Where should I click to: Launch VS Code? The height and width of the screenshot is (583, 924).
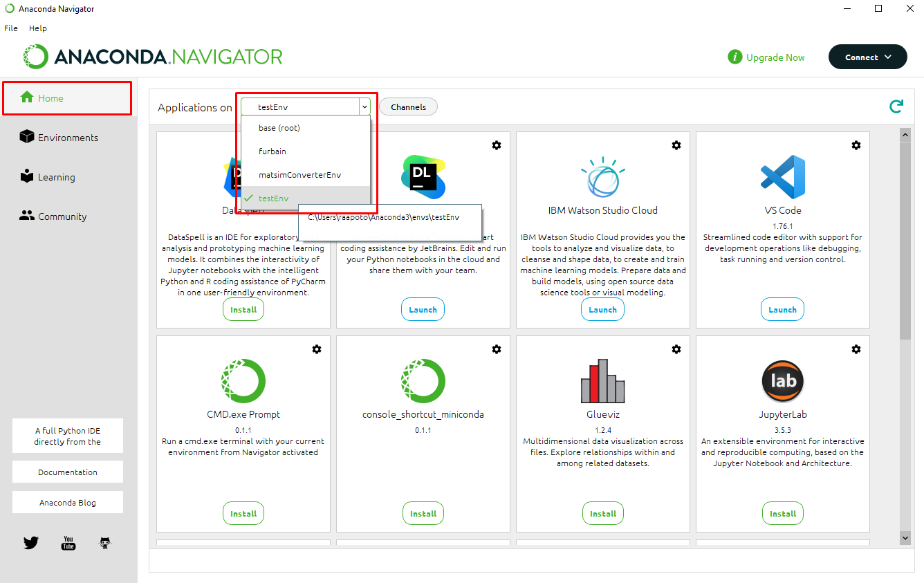pyautogui.click(x=783, y=310)
